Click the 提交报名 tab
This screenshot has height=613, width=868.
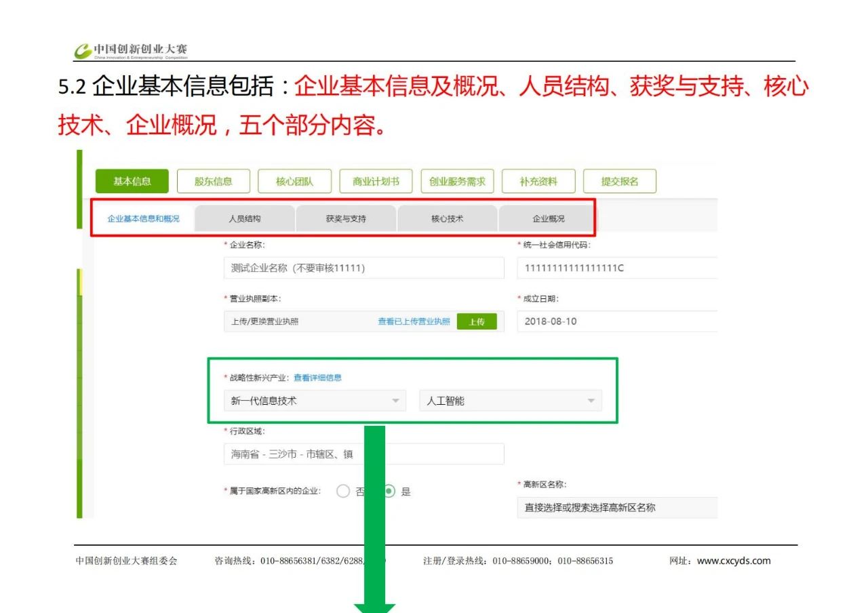point(619,181)
